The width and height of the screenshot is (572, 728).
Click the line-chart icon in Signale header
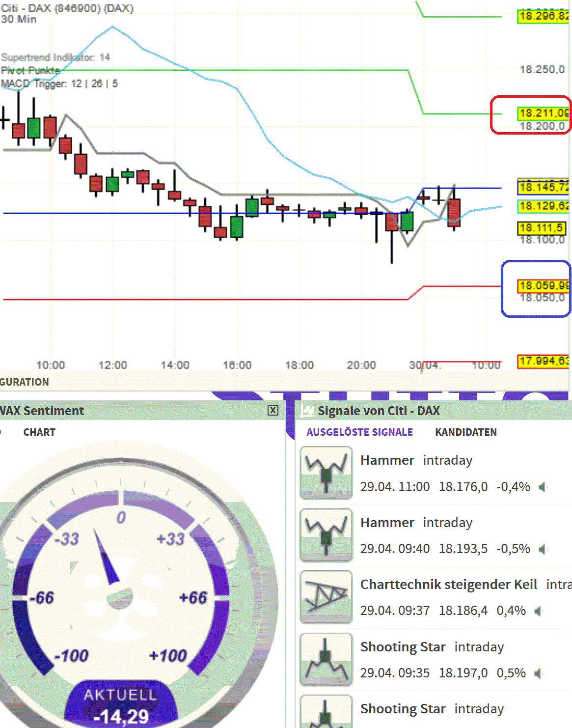click(305, 411)
